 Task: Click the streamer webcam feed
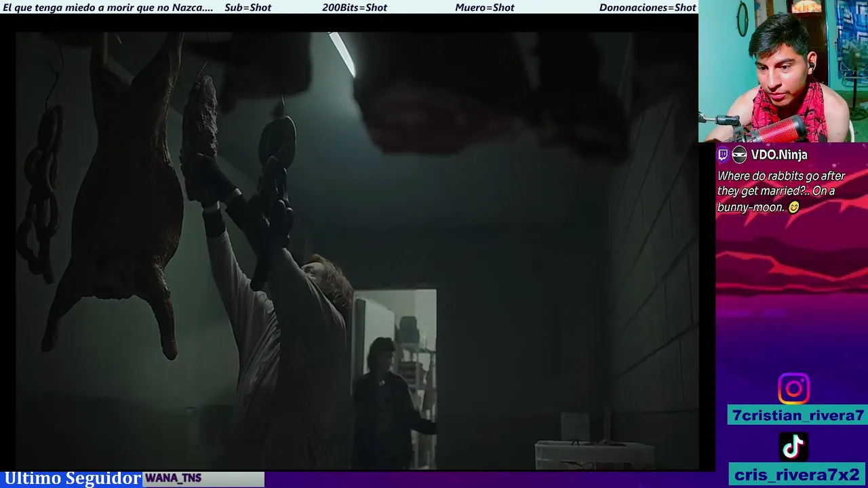[x=783, y=70]
